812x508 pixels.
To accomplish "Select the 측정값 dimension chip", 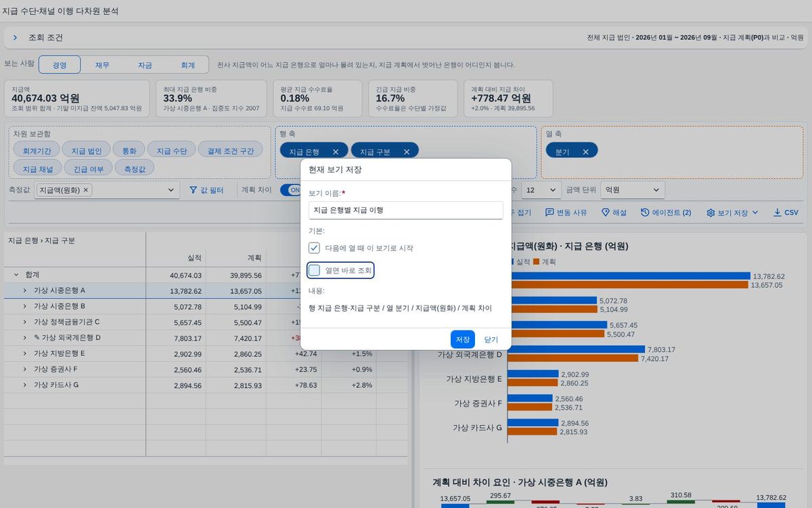I will click(x=135, y=168).
